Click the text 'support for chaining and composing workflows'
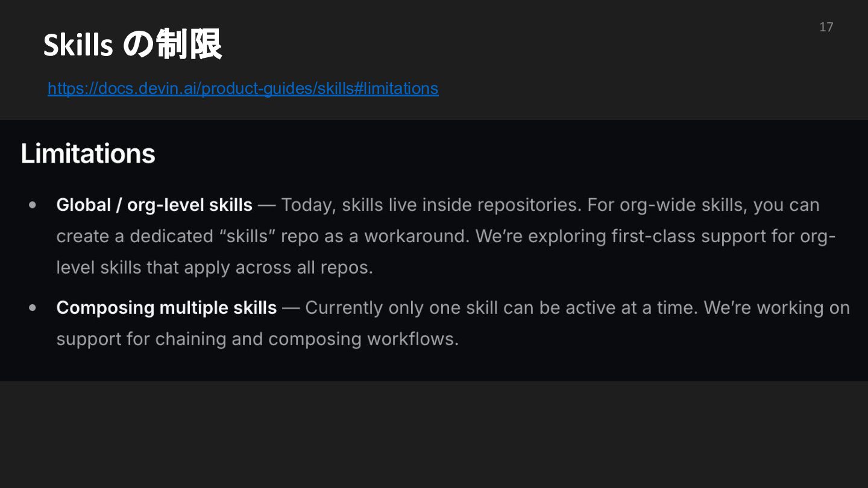 (257, 339)
